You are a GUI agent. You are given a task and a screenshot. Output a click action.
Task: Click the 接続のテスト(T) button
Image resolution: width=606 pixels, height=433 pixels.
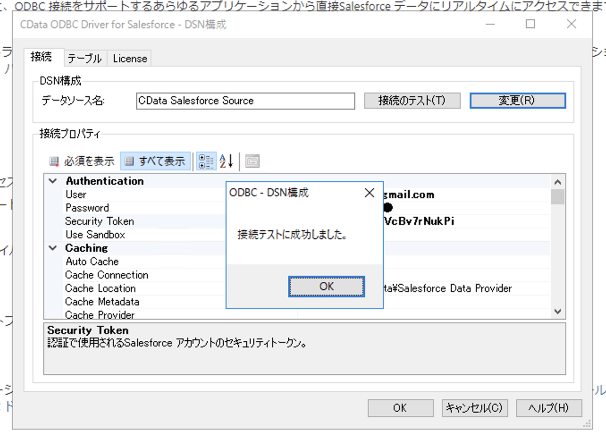tap(412, 101)
